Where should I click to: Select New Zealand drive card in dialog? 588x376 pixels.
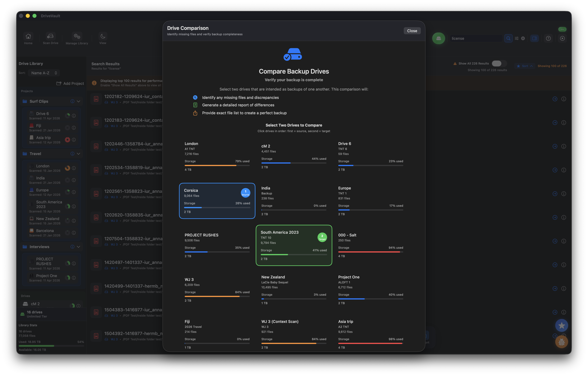[x=294, y=290]
